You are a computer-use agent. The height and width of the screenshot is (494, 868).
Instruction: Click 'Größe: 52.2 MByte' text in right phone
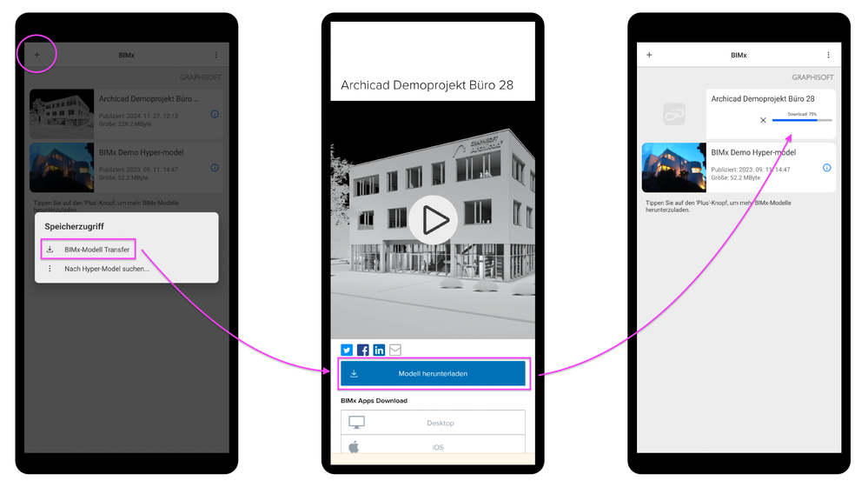point(736,177)
